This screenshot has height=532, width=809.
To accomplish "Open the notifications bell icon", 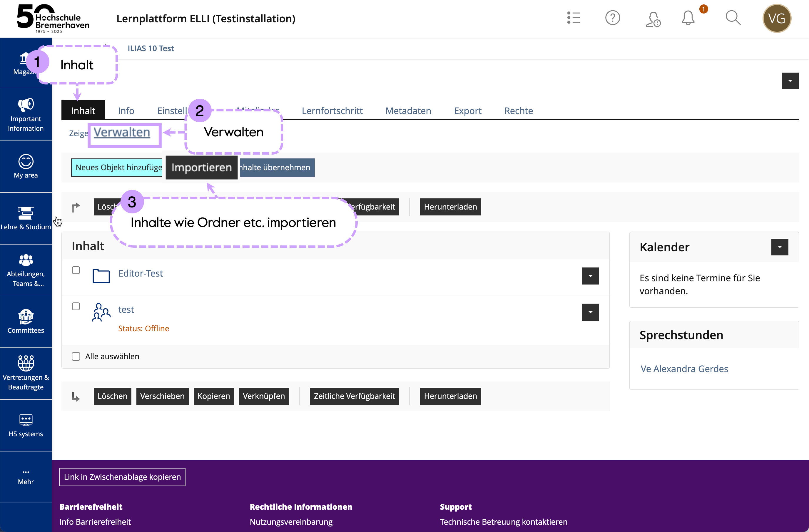I will pyautogui.click(x=688, y=18).
